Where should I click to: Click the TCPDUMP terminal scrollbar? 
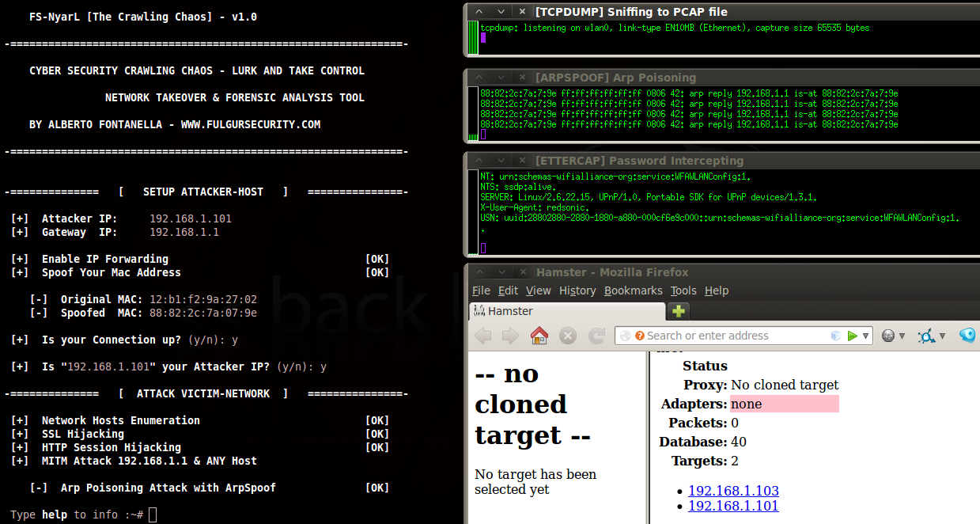pyautogui.click(x=472, y=39)
